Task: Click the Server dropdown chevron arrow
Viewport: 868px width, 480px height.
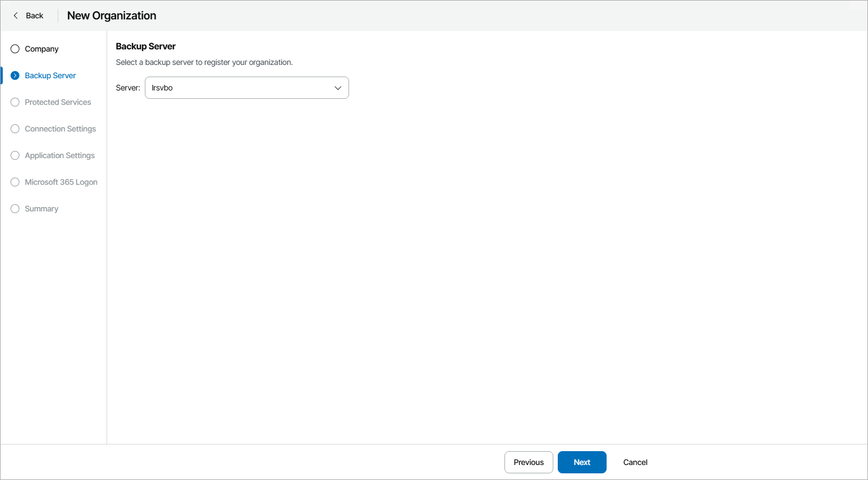Action: [337, 88]
